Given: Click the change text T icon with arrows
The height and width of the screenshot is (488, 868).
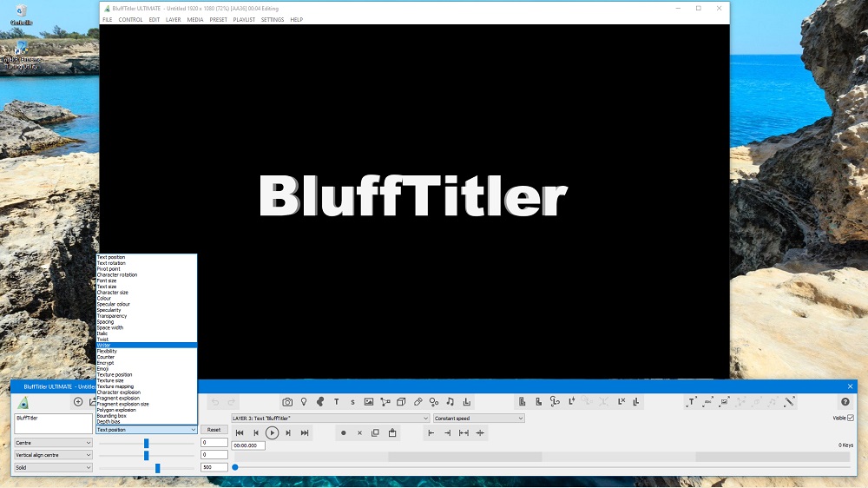Looking at the screenshot, I should pos(692,402).
